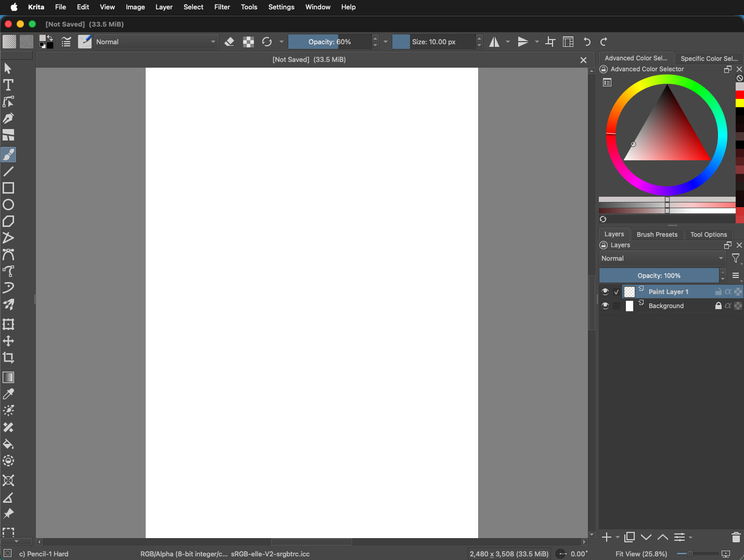Switch to the Tool Options tab
Image resolution: width=744 pixels, height=560 pixels.
(x=709, y=234)
